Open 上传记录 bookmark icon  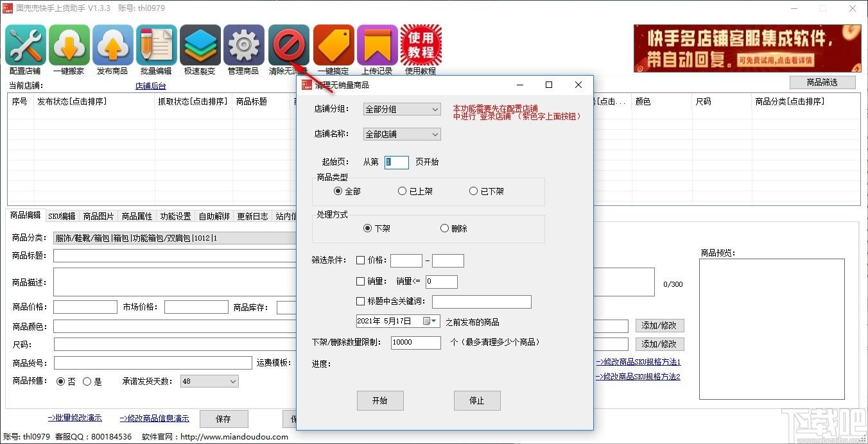pyautogui.click(x=378, y=46)
